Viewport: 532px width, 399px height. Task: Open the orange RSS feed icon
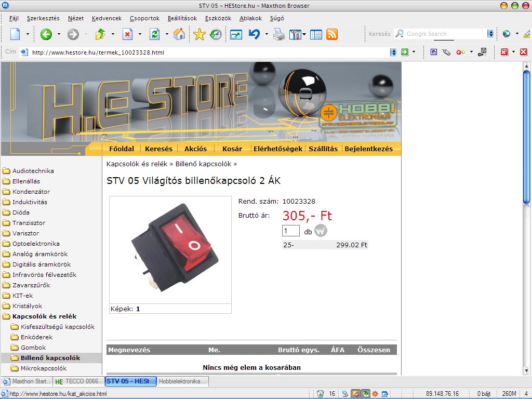pos(332,34)
